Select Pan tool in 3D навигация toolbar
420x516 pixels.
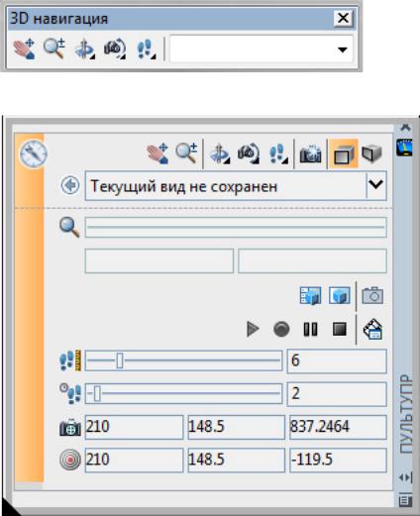point(24,49)
